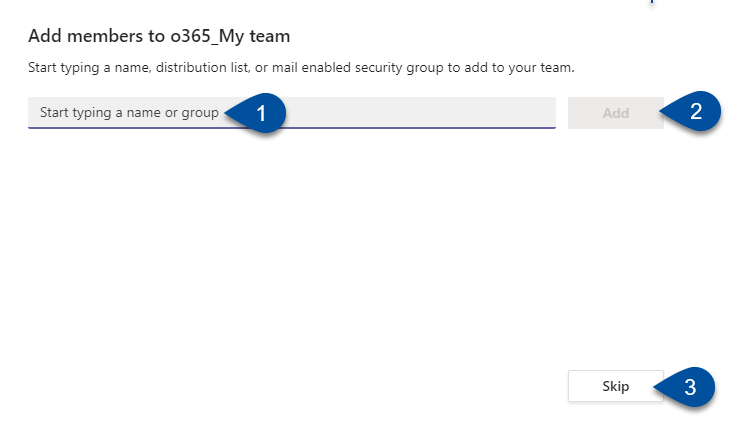Click the 'Start typing a name' description opening

[89, 68]
